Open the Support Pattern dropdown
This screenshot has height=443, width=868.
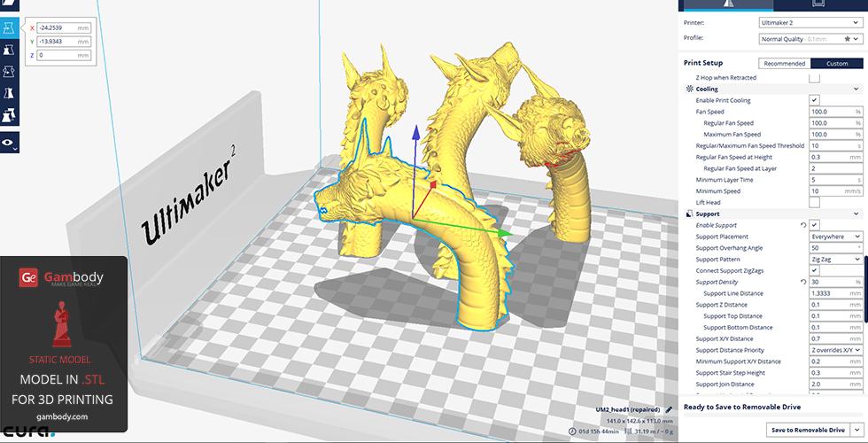point(835,259)
